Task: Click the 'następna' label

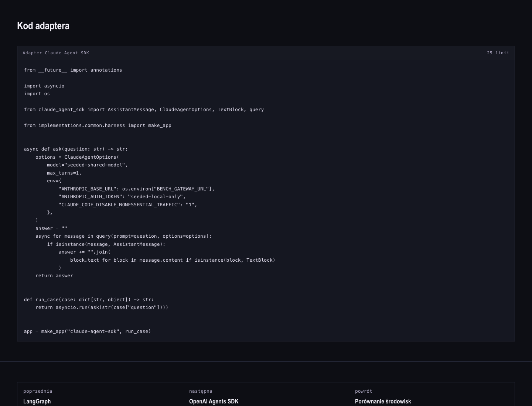Action: pos(201,391)
